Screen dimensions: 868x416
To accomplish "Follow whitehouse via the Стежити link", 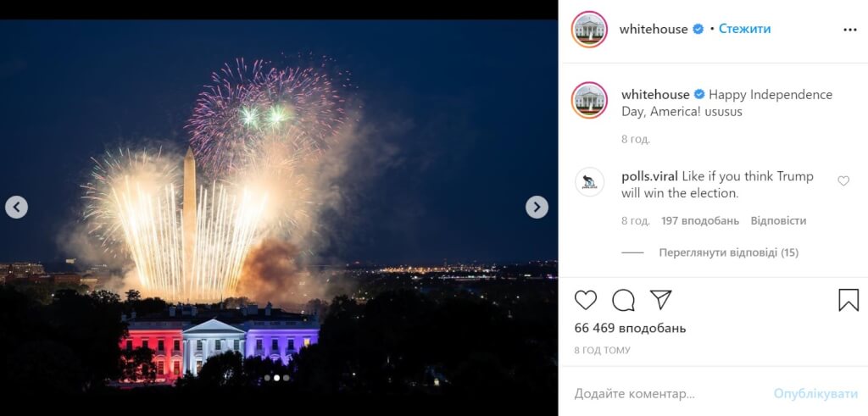I will tap(744, 30).
